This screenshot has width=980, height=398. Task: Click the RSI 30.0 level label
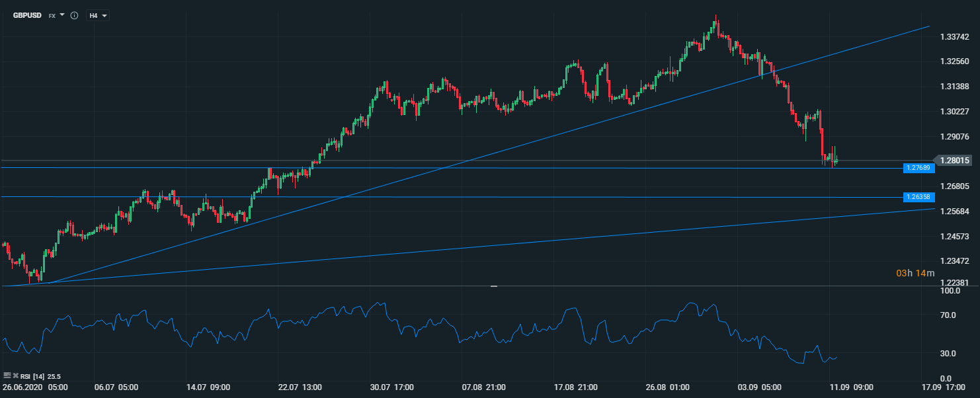pyautogui.click(x=948, y=354)
